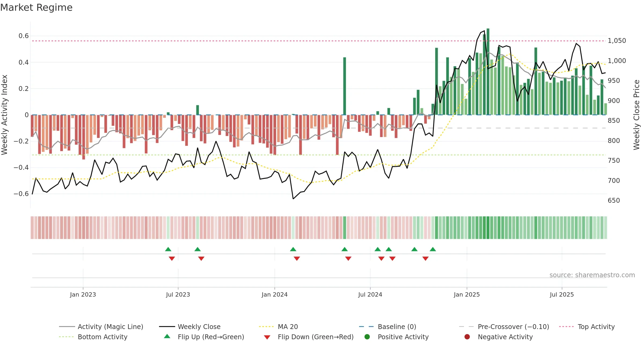644x362 pixels.
Task: Click the Negative Activity legend entry
Action: click(499, 337)
